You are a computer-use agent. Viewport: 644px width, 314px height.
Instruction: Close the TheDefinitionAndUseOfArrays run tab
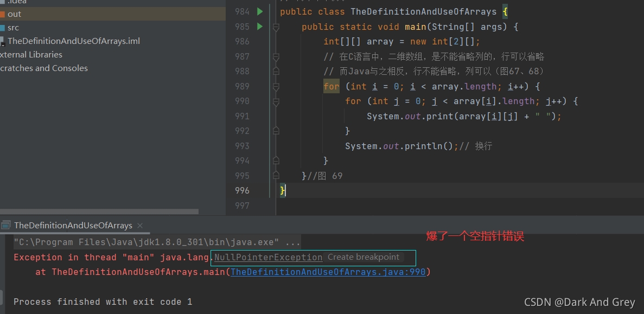click(140, 226)
